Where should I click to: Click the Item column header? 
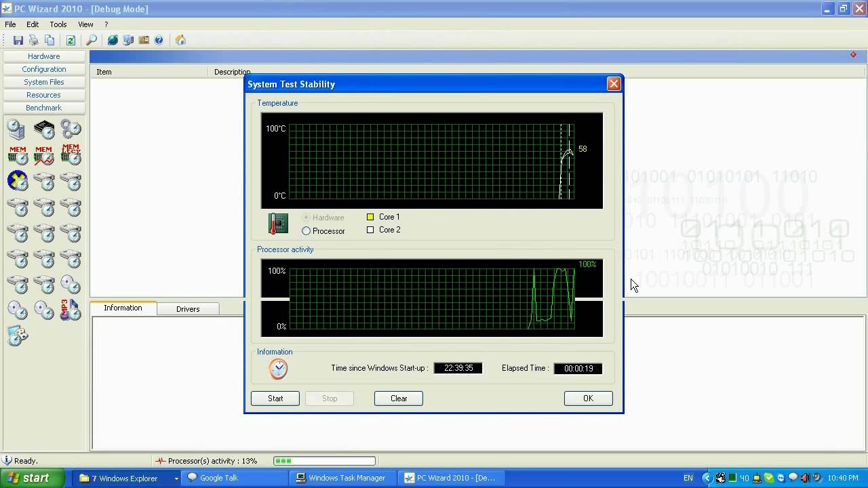(x=150, y=72)
